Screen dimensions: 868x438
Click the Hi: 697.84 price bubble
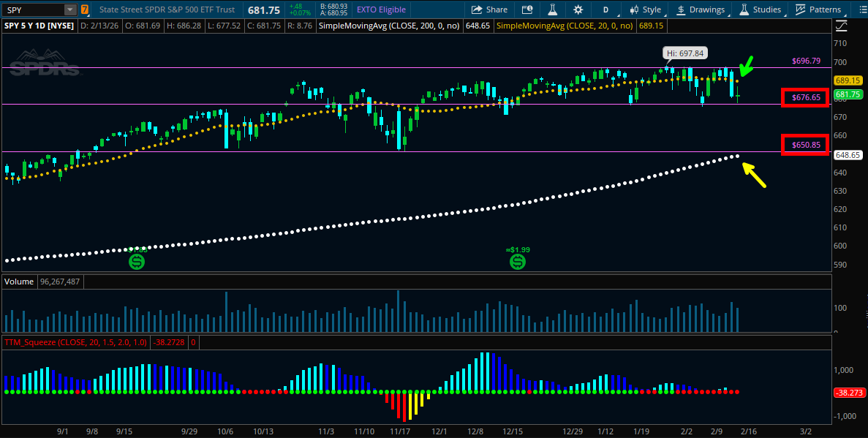pos(685,53)
